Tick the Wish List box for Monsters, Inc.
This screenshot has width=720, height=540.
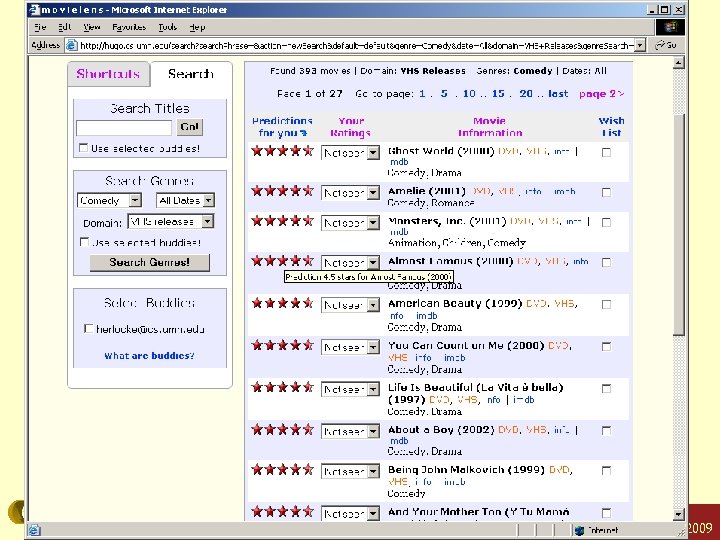606,222
